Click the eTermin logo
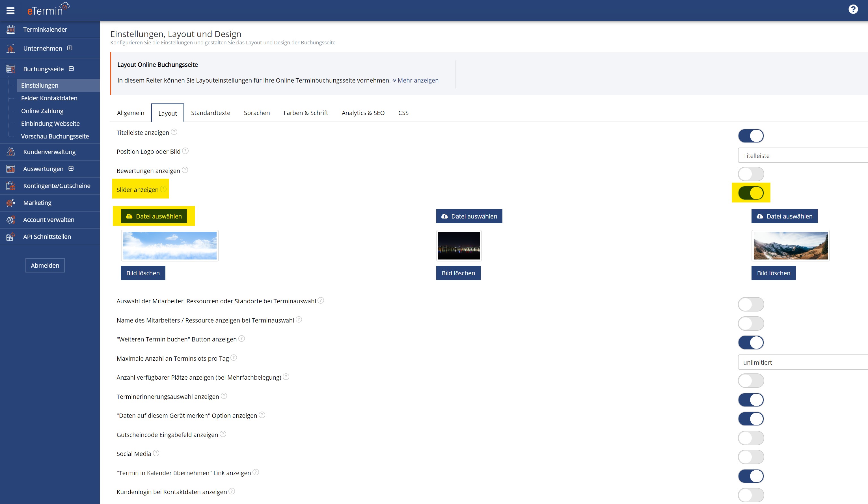868x504 pixels. point(48,9)
